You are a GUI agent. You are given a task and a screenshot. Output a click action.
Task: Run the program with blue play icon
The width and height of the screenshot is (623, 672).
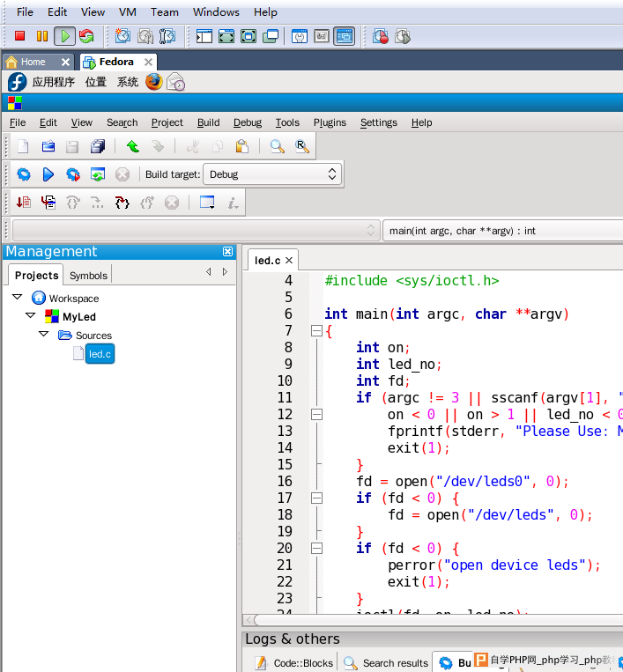[48, 174]
